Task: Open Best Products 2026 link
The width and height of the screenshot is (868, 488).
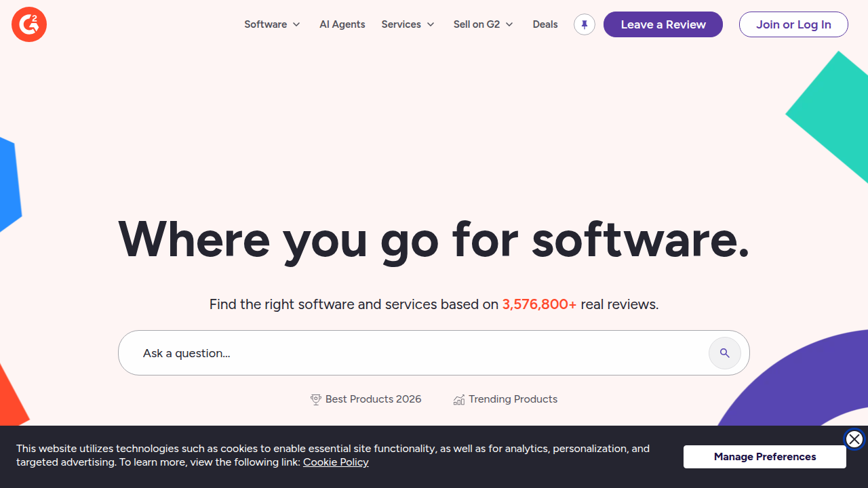Action: pos(366,399)
